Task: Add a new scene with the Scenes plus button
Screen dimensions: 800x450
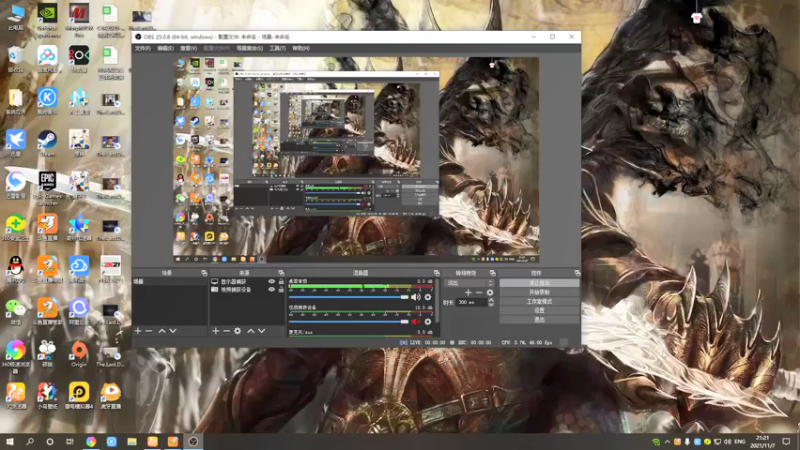Action: pyautogui.click(x=138, y=331)
